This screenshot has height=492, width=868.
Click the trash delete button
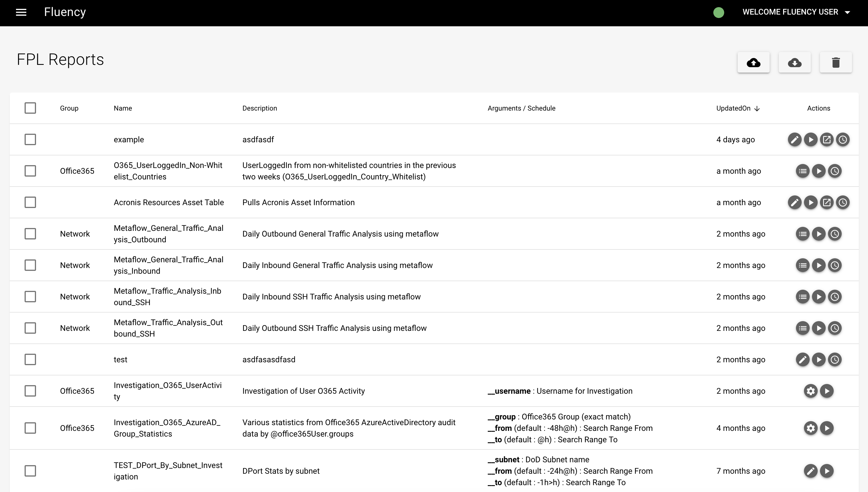(835, 63)
